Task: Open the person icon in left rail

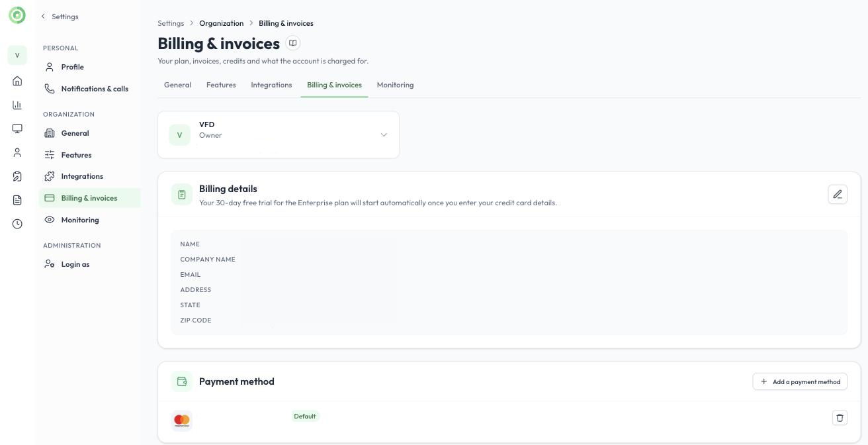Action: pos(17,152)
